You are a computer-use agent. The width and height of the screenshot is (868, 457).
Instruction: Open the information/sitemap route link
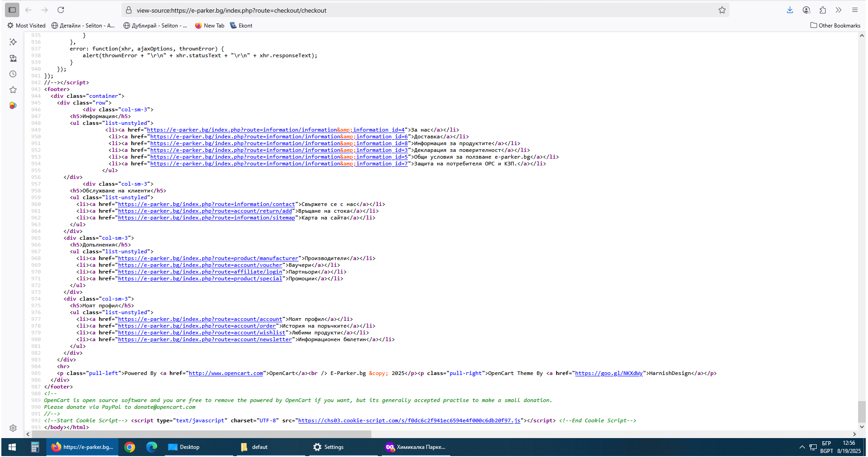click(207, 218)
